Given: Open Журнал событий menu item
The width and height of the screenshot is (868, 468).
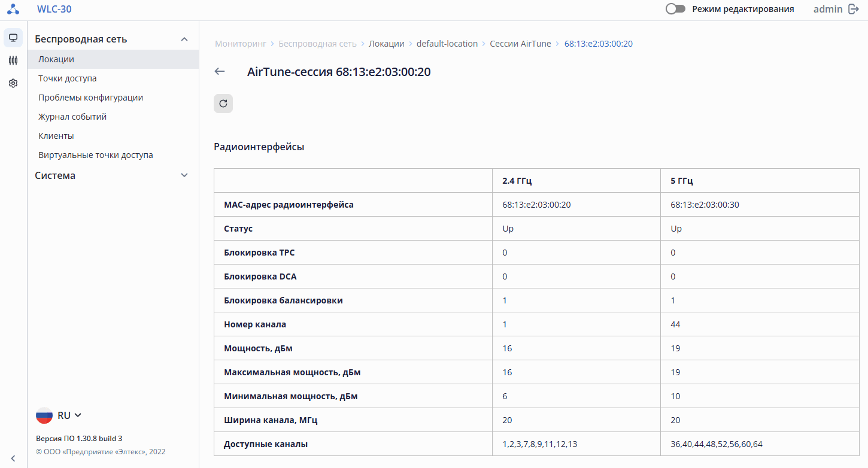Looking at the screenshot, I should [72, 117].
